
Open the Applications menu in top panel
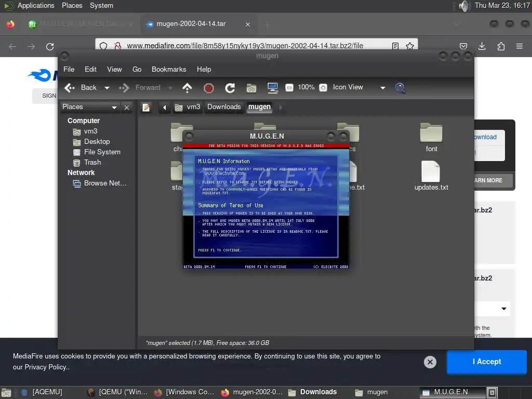36,5
